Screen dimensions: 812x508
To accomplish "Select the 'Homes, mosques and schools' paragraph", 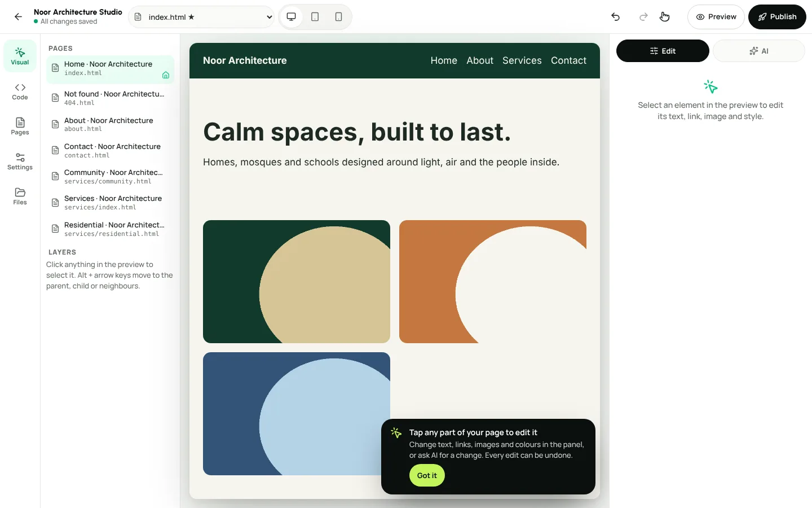I will tap(381, 162).
